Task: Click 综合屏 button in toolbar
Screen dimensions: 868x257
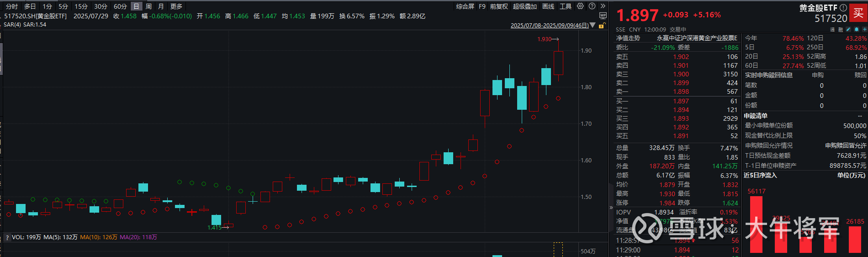Action: [x=465, y=6]
